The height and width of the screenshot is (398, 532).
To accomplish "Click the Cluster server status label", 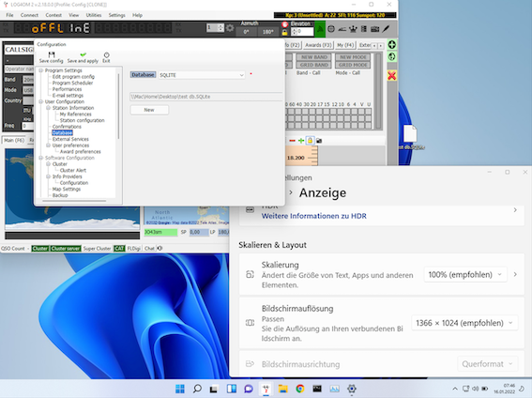I will click(x=66, y=249).
